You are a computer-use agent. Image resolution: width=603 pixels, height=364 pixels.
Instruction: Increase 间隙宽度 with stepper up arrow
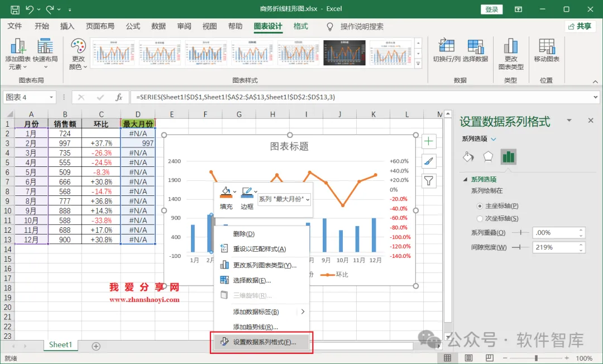[581, 245]
